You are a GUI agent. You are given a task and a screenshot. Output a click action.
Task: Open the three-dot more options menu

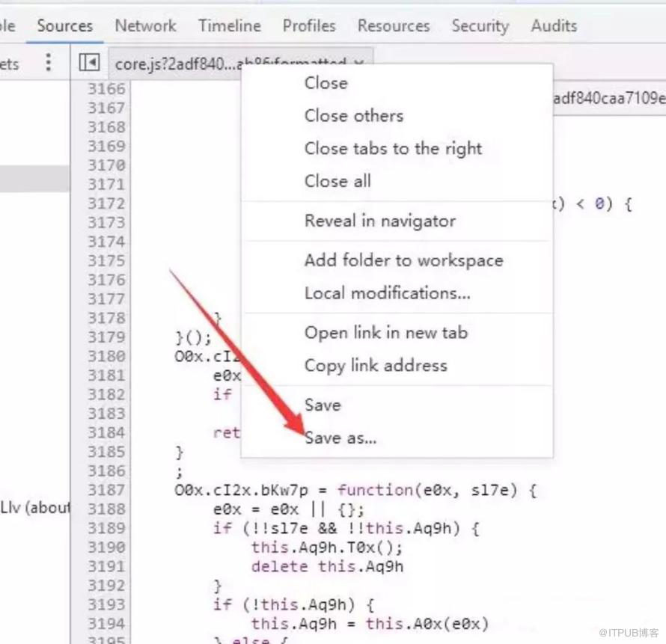pyautogui.click(x=49, y=62)
